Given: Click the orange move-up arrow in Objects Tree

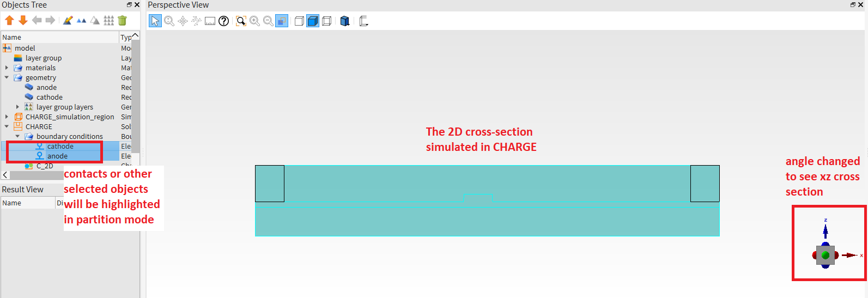Looking at the screenshot, I should [9, 21].
